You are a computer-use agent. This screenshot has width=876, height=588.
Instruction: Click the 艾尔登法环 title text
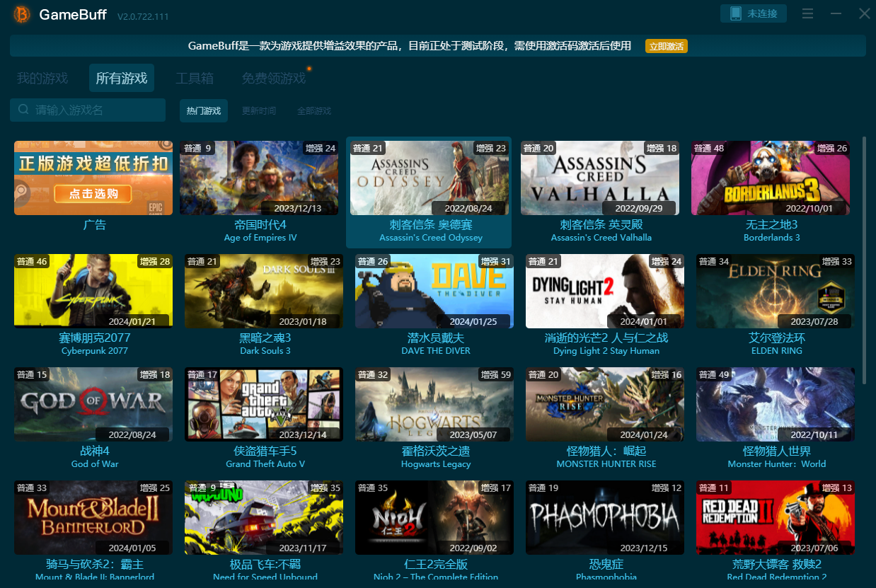pyautogui.click(x=777, y=338)
